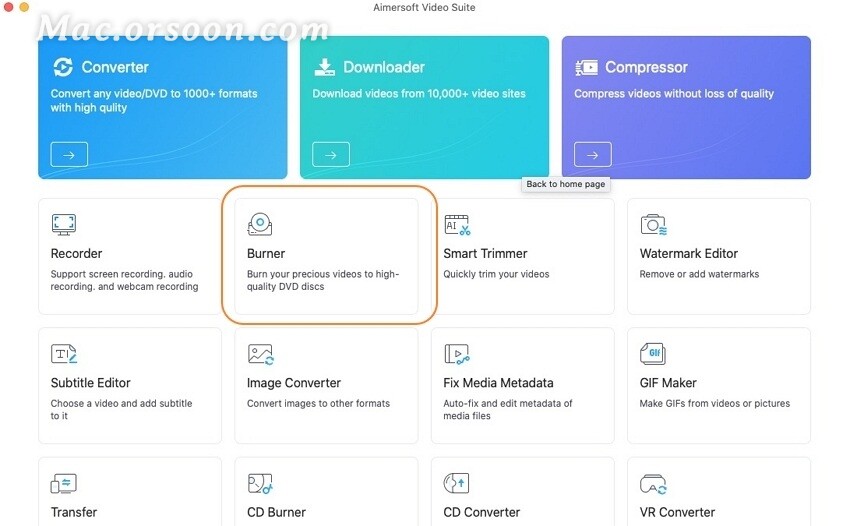Click the CD Converter disc icon
Viewport: 850px width, 526px height.
tap(456, 483)
